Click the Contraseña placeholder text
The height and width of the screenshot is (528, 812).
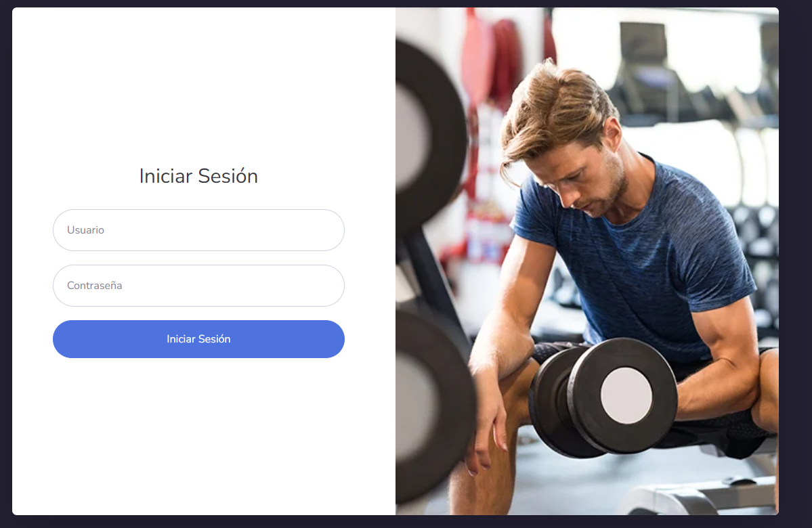pos(94,286)
